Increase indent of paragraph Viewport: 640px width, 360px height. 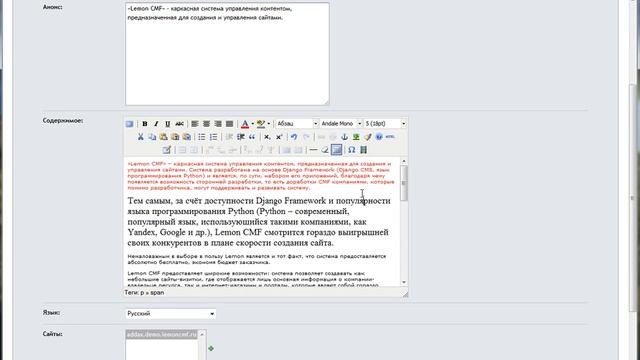tap(241, 137)
